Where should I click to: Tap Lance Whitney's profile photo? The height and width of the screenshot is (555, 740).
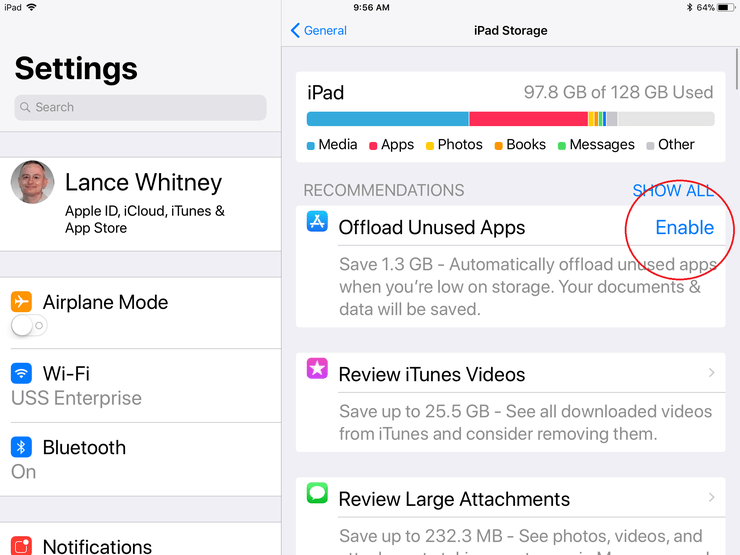(x=33, y=182)
